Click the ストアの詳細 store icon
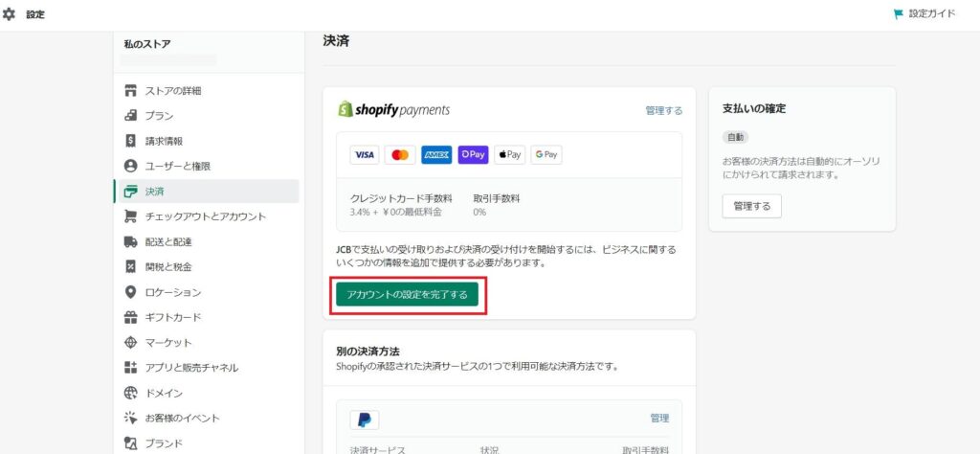 (x=130, y=91)
